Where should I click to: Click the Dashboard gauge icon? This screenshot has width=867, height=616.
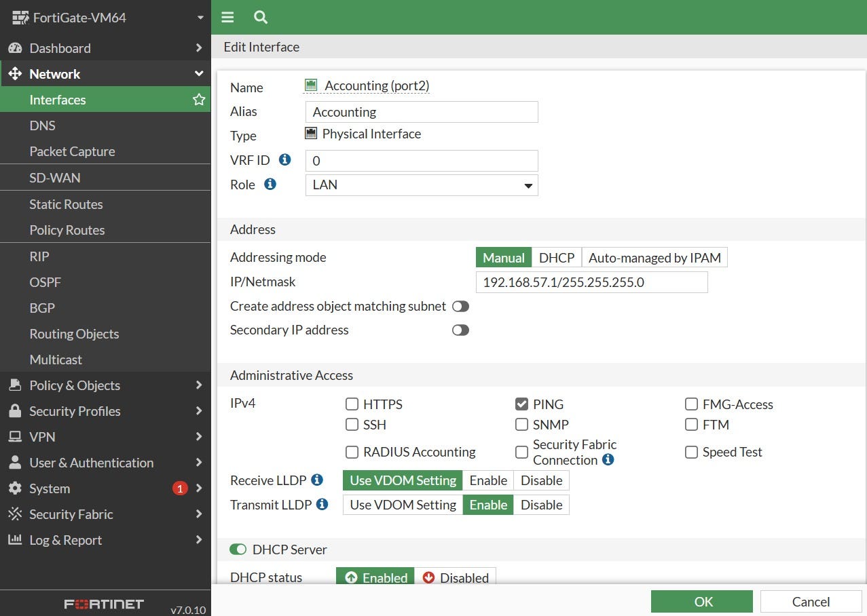(x=15, y=47)
